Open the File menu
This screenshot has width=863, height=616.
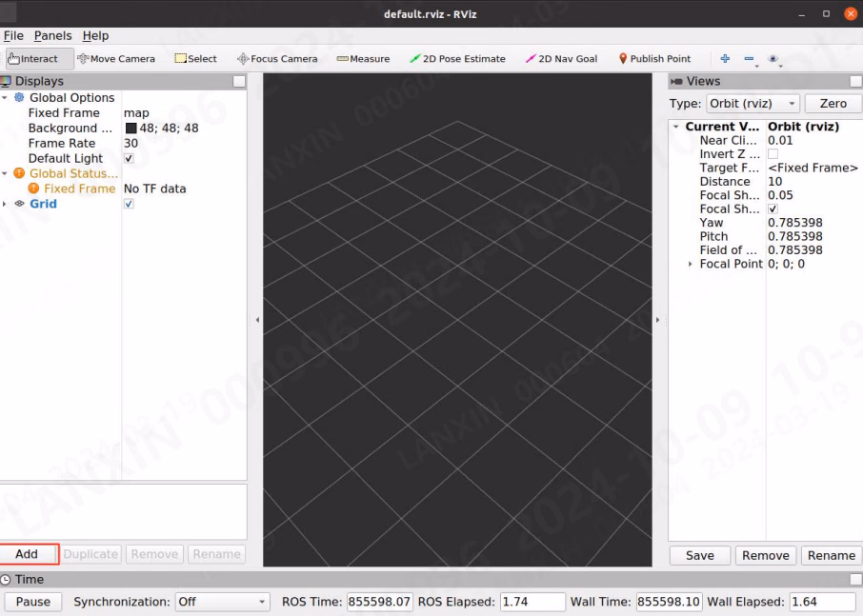pos(13,36)
